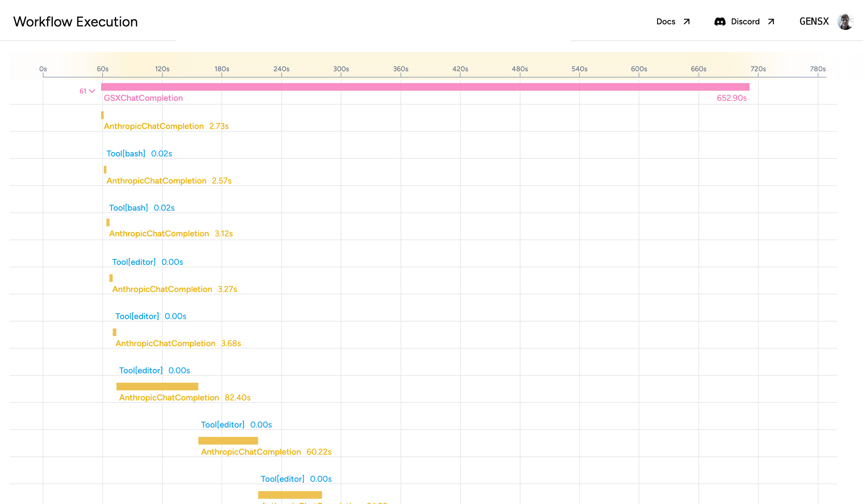This screenshot has height=504, width=865.
Task: Collapse the 61 children chevron
Action: click(92, 91)
